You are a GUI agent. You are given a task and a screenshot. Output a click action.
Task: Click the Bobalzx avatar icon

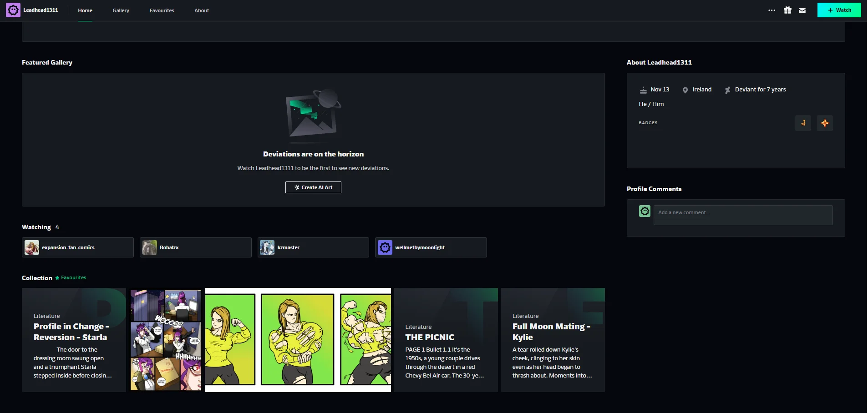coord(150,247)
